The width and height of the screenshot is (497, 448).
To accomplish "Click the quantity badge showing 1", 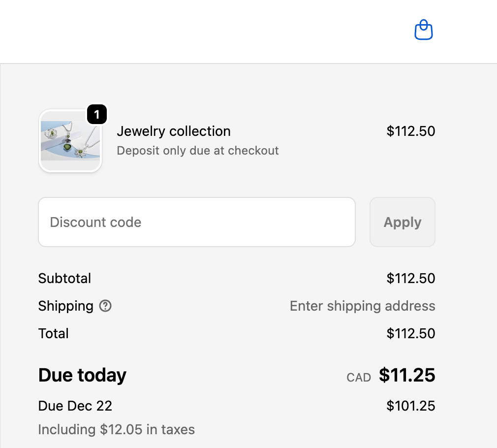I will 97,115.
